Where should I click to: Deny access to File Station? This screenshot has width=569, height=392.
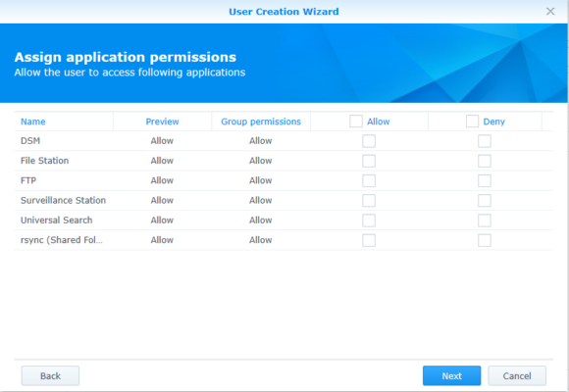click(485, 161)
